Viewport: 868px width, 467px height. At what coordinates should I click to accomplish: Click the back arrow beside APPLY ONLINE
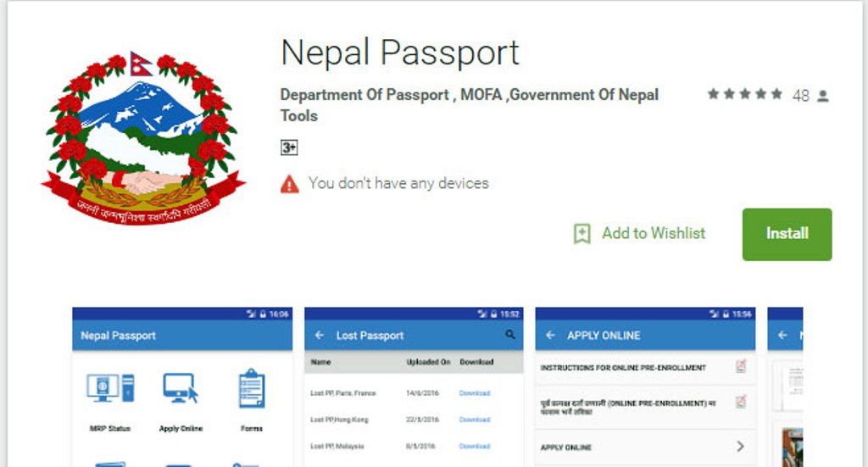coord(550,336)
